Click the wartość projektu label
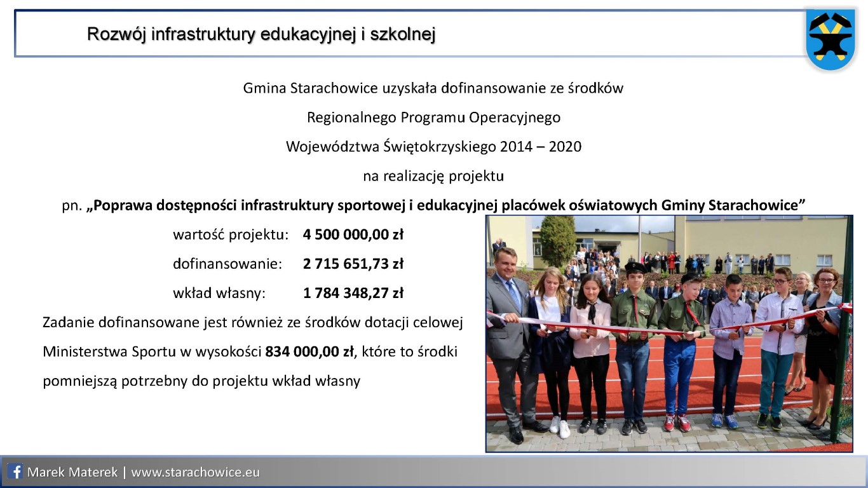This screenshot has width=868, height=488. pos(231,234)
